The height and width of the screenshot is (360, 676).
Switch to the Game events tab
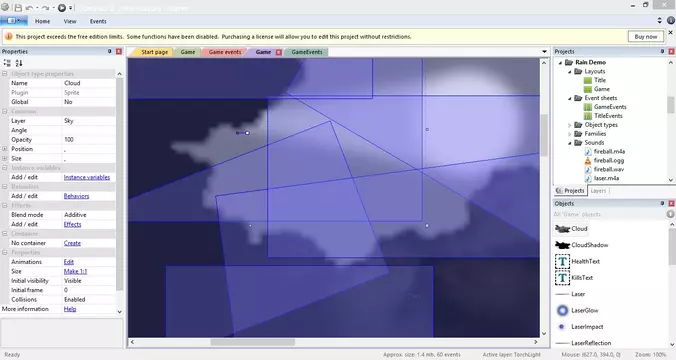tap(225, 52)
